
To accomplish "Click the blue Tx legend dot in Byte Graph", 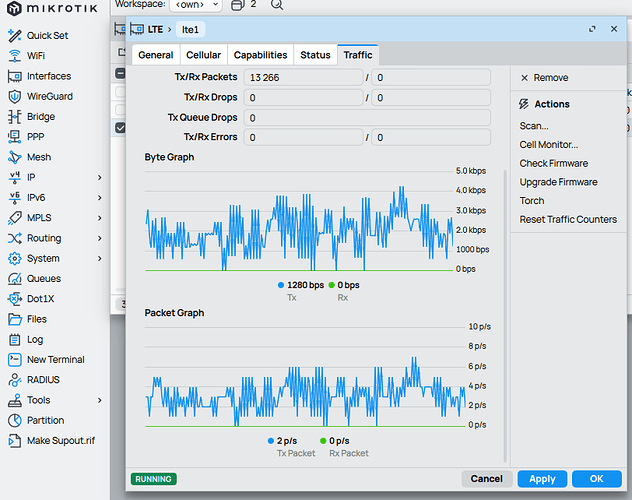I will pos(281,285).
